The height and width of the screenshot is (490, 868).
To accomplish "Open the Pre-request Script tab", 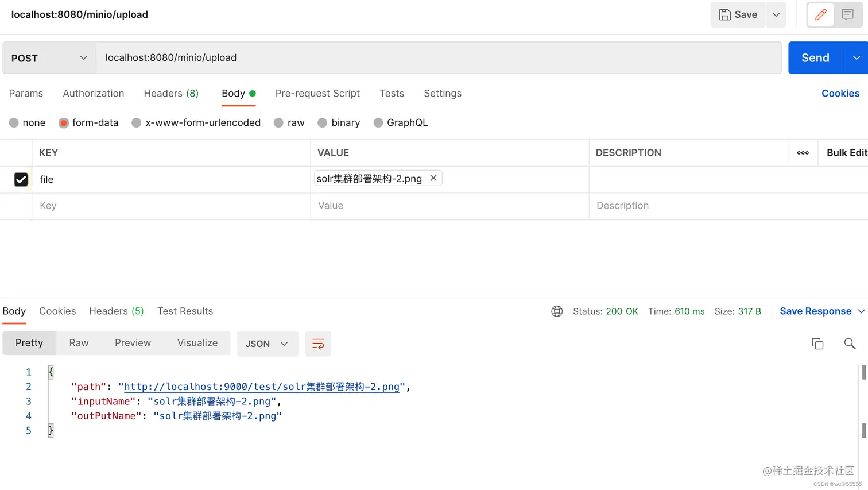I will pos(317,94).
